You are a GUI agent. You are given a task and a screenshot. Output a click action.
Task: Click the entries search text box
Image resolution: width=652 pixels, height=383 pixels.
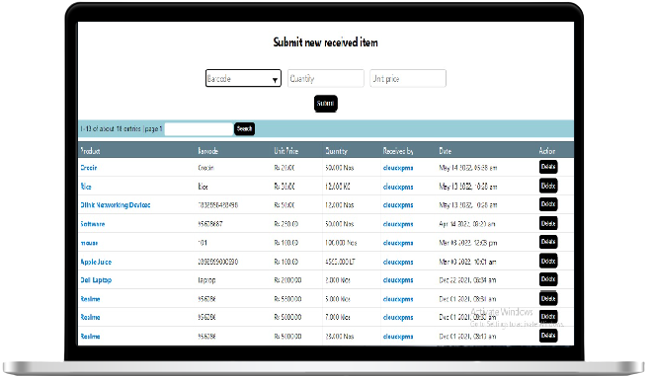pyautogui.click(x=199, y=129)
